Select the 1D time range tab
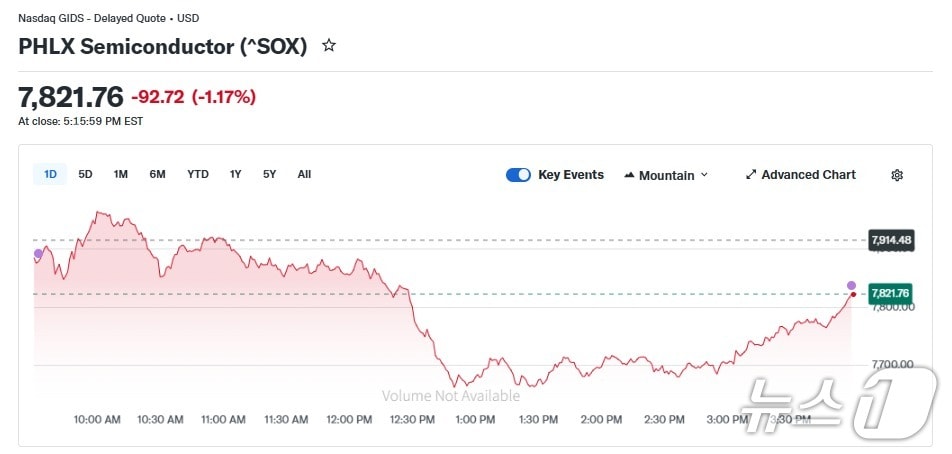 [50, 174]
